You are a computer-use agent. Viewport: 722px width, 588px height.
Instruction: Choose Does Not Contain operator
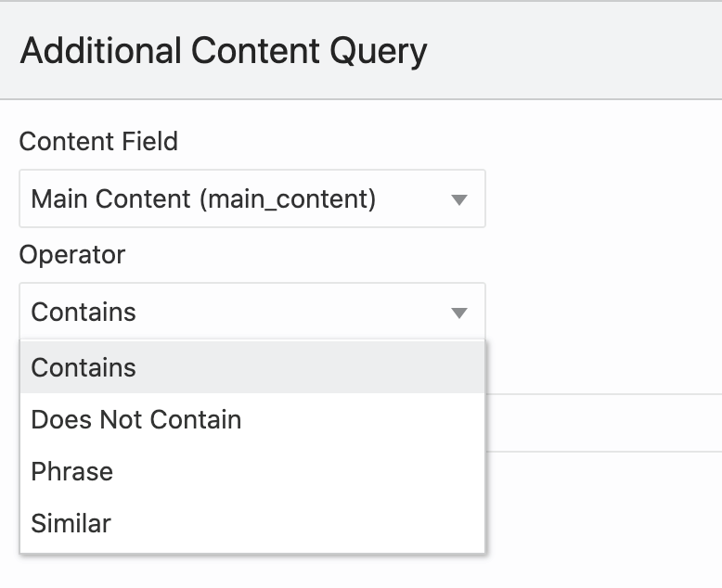click(136, 419)
